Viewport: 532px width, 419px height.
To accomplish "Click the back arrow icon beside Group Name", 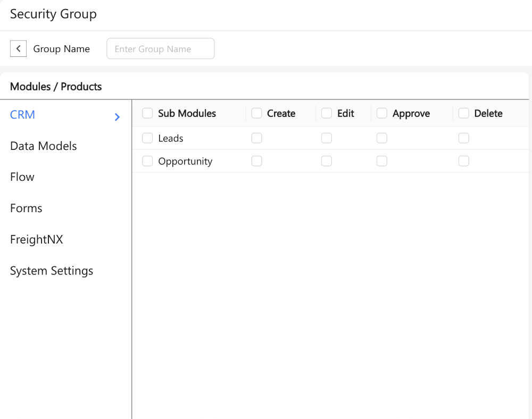I will click(x=18, y=49).
